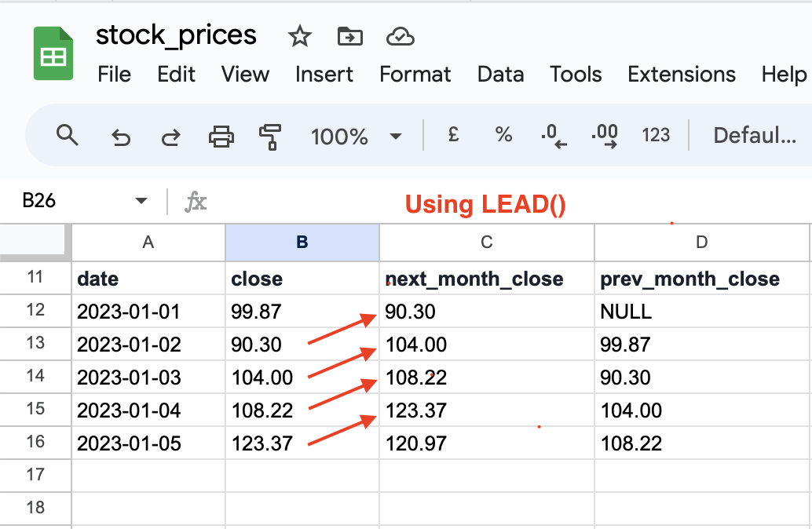Open the Default font dropdown
812x529 pixels.
[x=754, y=136]
